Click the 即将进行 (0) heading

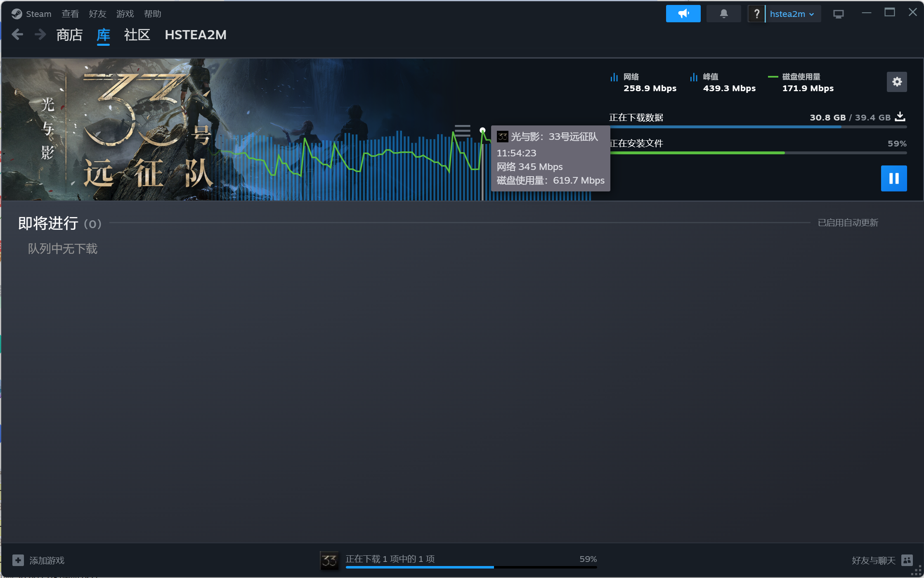[60, 224]
